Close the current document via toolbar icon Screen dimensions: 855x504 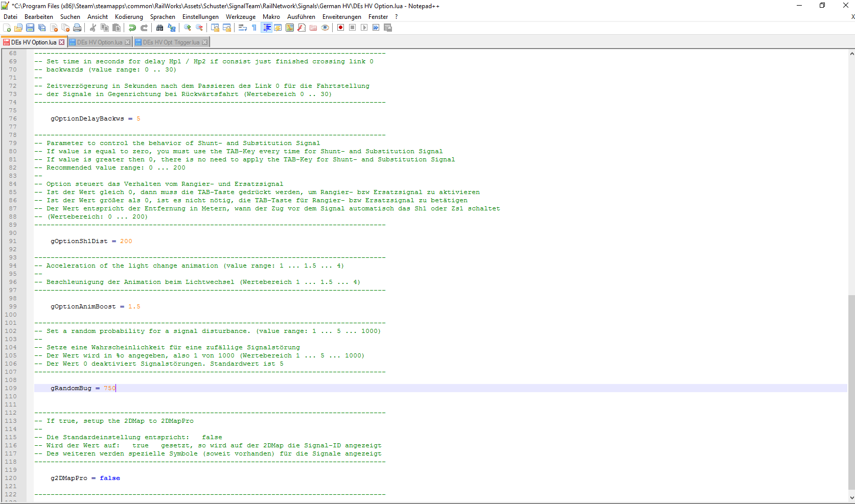click(x=54, y=28)
